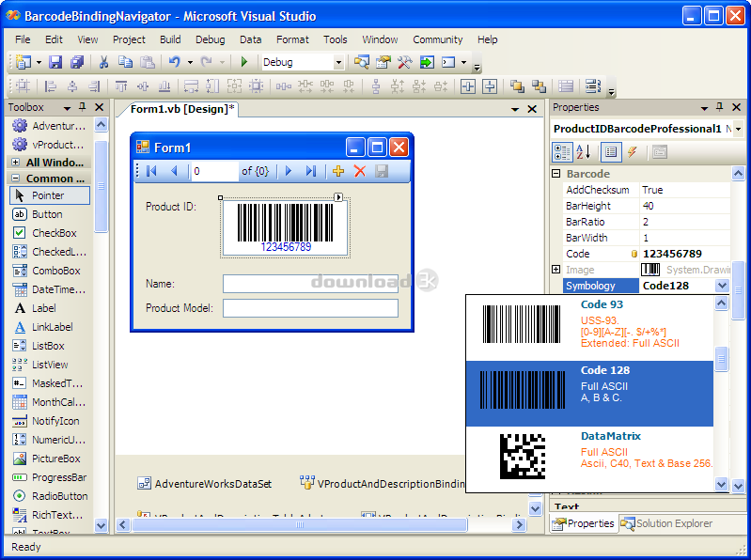This screenshot has height=560, width=751.
Task: Click the Align to Grid icon
Action: tap(23, 86)
